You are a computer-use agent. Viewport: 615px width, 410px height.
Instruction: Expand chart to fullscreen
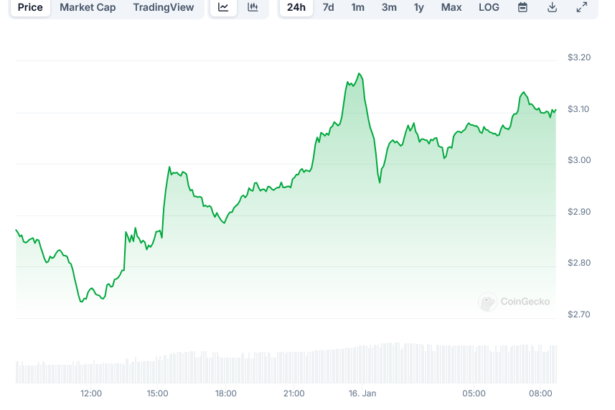[x=582, y=8]
